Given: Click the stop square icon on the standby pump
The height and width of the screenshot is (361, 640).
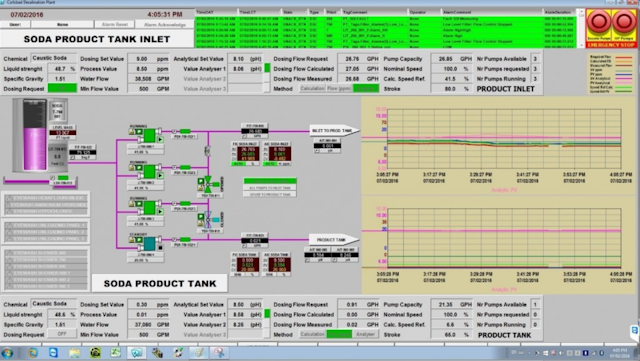Looking at the screenshot, I should click(x=160, y=247).
